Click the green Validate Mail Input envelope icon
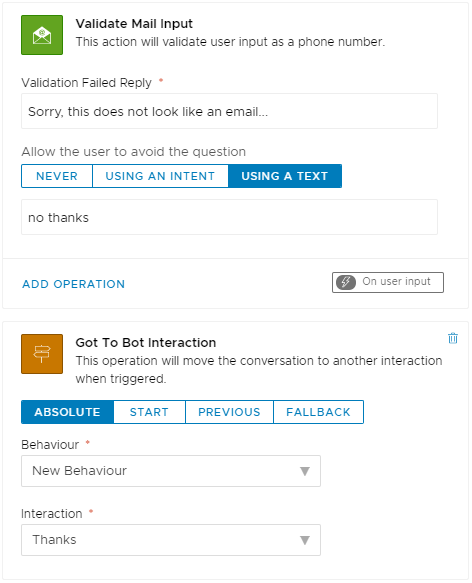The width and height of the screenshot is (472, 583). [x=42, y=35]
